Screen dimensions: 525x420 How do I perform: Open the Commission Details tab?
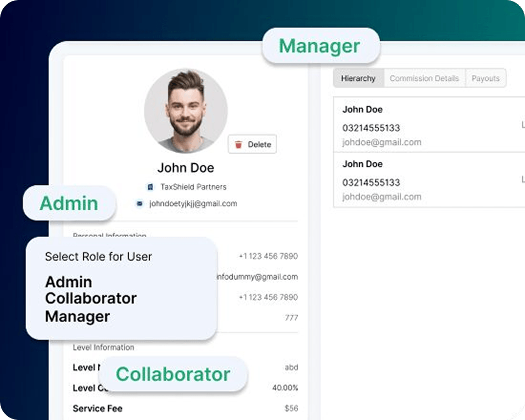(424, 78)
